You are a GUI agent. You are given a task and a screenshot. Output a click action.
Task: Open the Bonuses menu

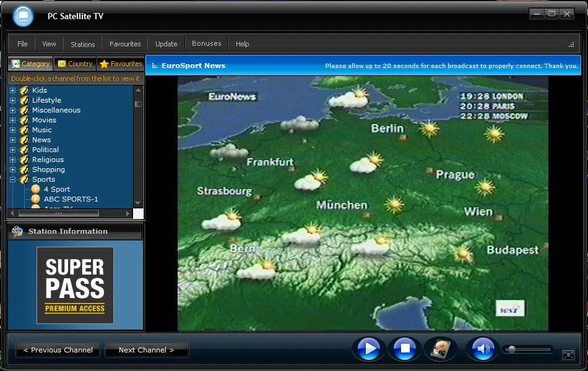[206, 44]
